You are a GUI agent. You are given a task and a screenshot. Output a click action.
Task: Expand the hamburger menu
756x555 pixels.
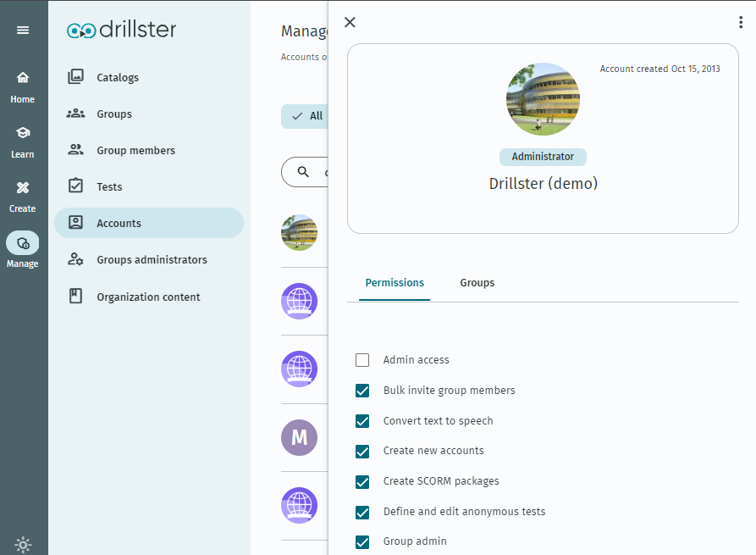[23, 29]
